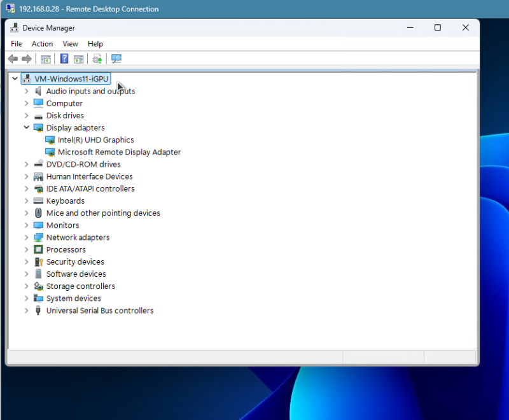Expand the Software devices category

pos(27,274)
